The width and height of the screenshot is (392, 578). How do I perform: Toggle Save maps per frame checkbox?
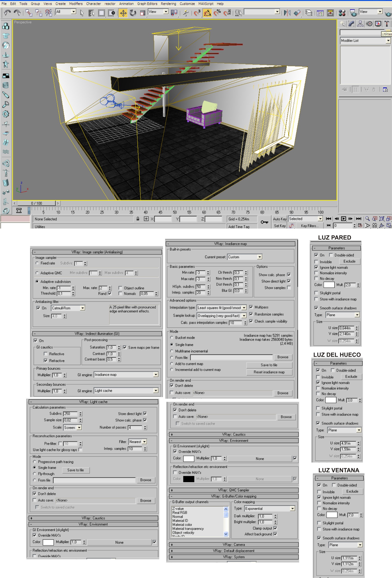coord(125,348)
